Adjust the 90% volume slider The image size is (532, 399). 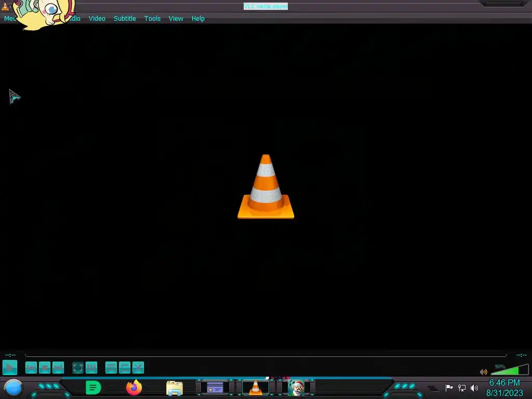click(510, 369)
